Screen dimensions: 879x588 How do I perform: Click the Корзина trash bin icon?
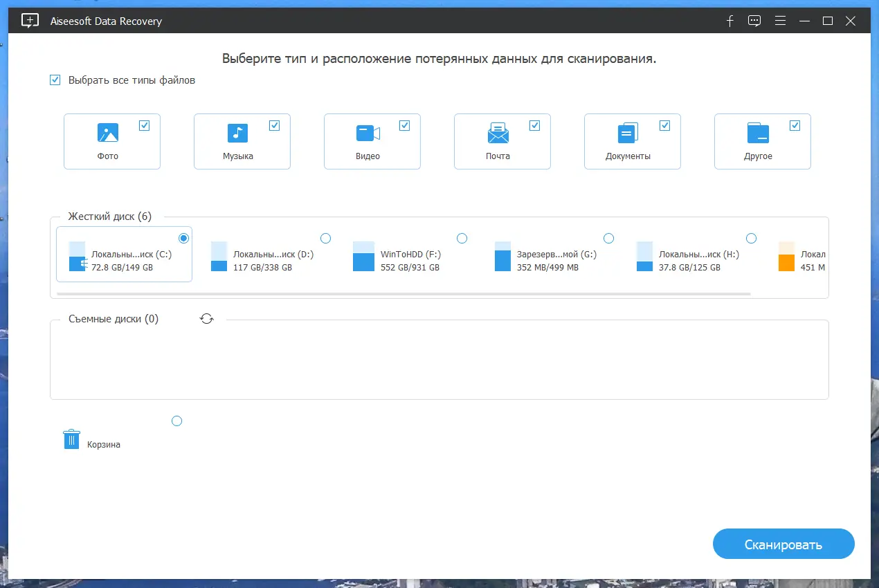pos(71,439)
